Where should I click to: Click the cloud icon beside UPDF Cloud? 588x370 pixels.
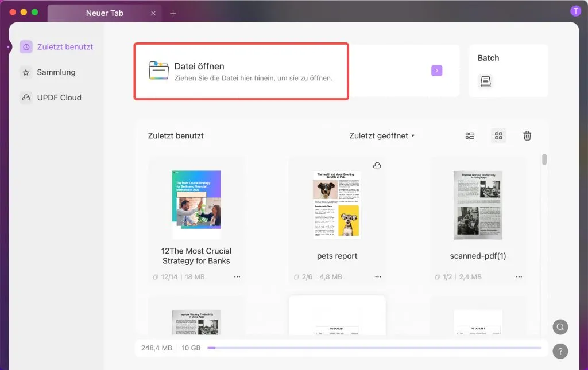[26, 98]
